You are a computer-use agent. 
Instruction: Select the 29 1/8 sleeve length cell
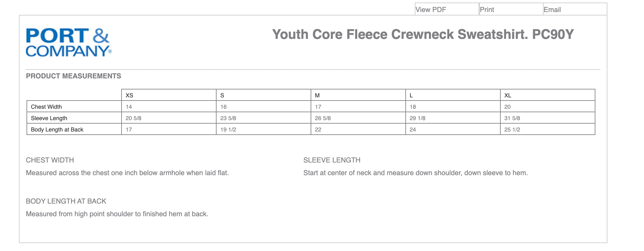pos(417,118)
